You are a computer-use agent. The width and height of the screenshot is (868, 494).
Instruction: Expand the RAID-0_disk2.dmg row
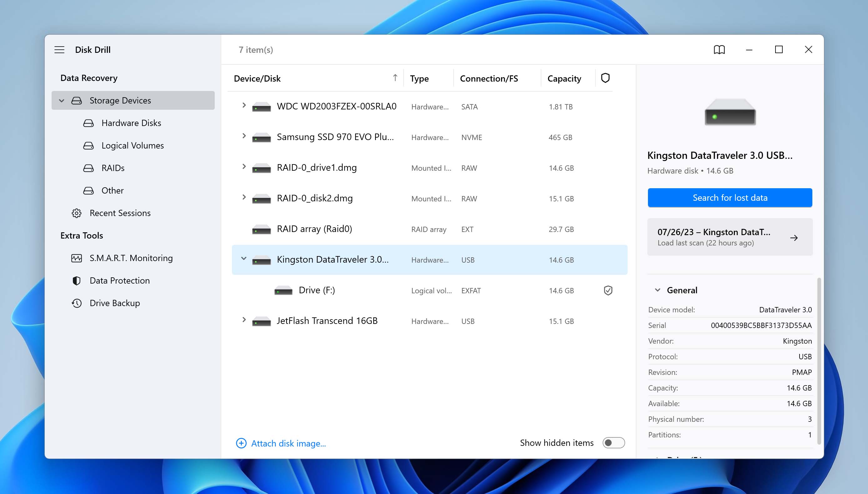pyautogui.click(x=243, y=197)
